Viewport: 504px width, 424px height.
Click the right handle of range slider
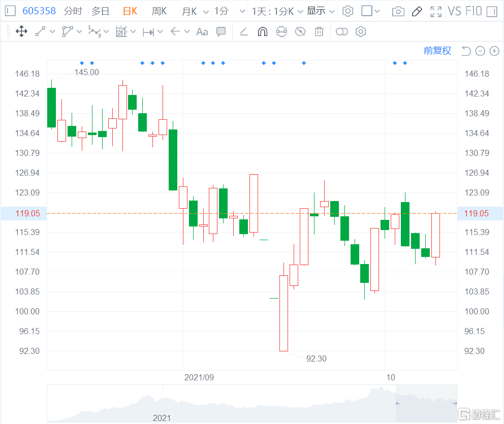[455, 404]
